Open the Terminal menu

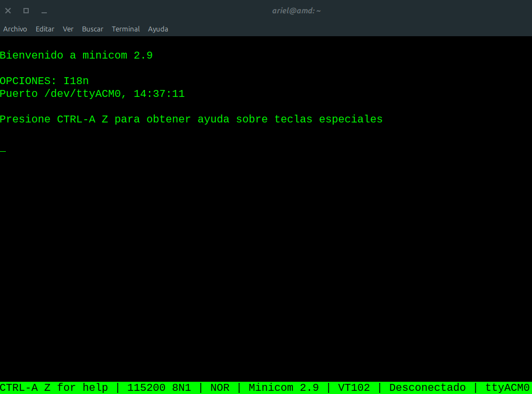126,29
